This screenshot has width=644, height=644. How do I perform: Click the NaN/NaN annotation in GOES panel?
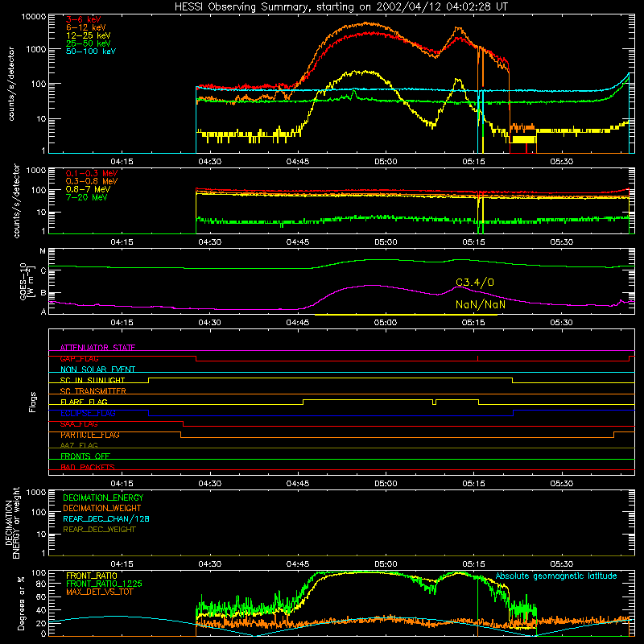(480, 304)
